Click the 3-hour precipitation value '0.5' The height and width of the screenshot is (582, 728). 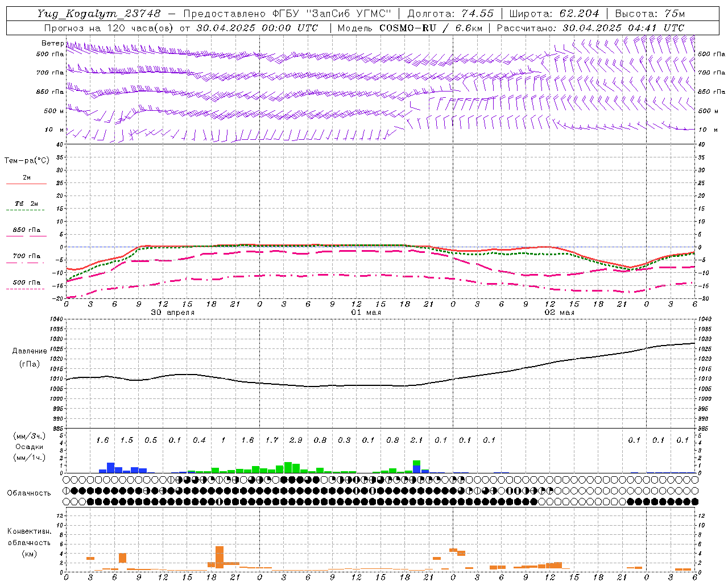coord(151,440)
